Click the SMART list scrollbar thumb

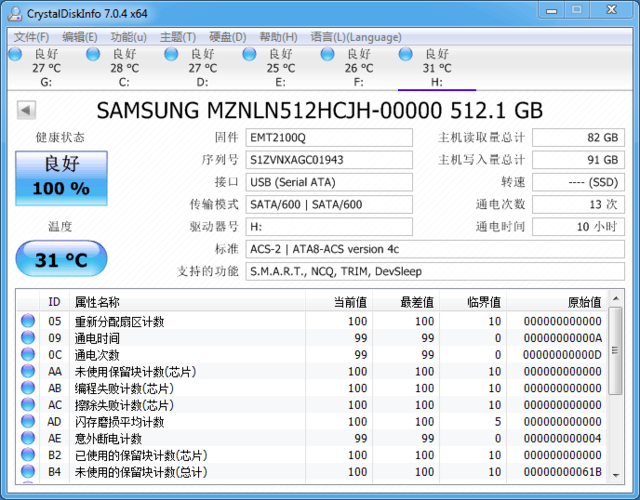pyautogui.click(x=616, y=351)
